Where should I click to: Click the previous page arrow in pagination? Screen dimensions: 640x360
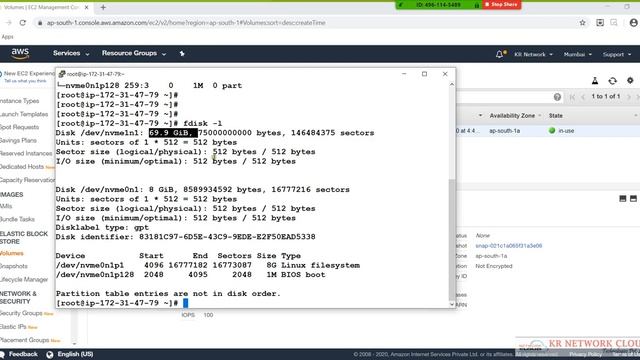[x=583, y=97]
